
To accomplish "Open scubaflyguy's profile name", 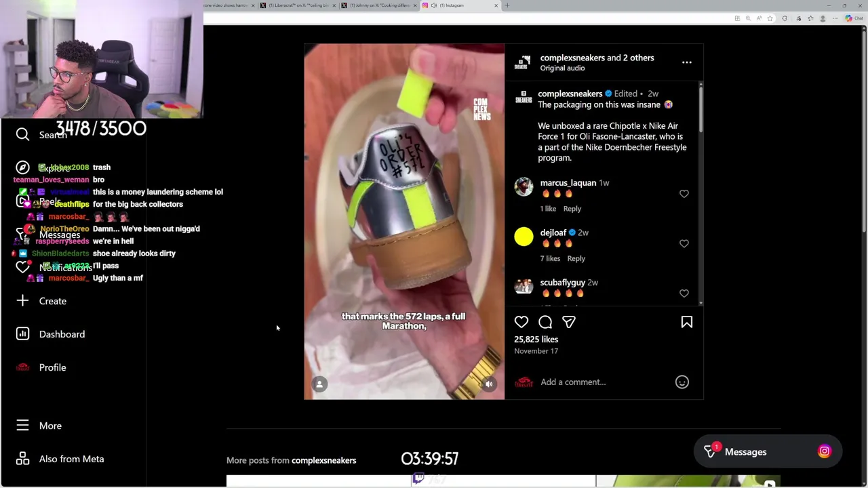I will tap(563, 282).
